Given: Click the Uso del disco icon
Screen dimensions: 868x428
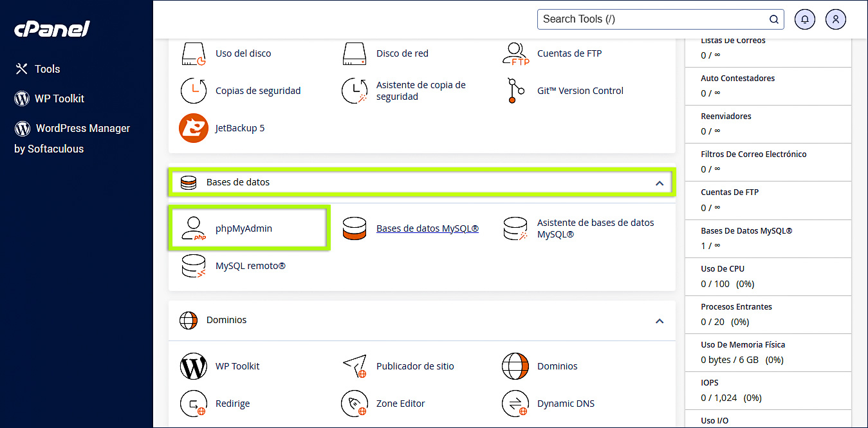Looking at the screenshot, I should 194,54.
